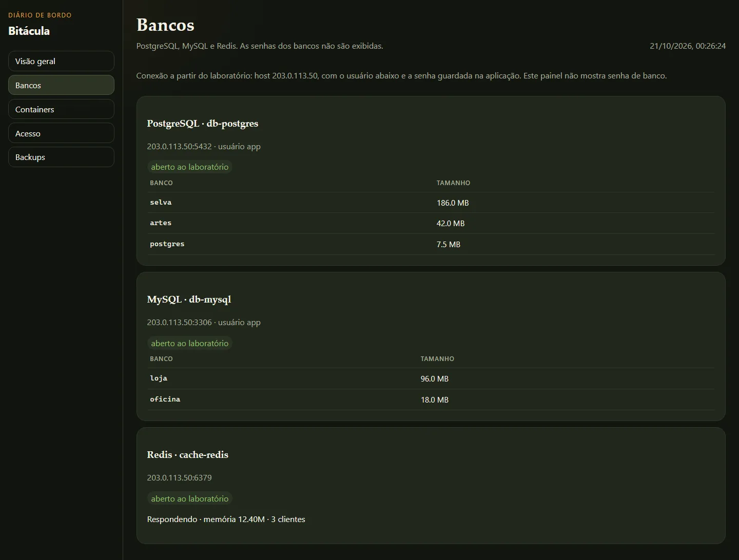Click the address 203.0.113.50:3306 · usuário app
Screen dimensions: 739x560
[x=204, y=322]
